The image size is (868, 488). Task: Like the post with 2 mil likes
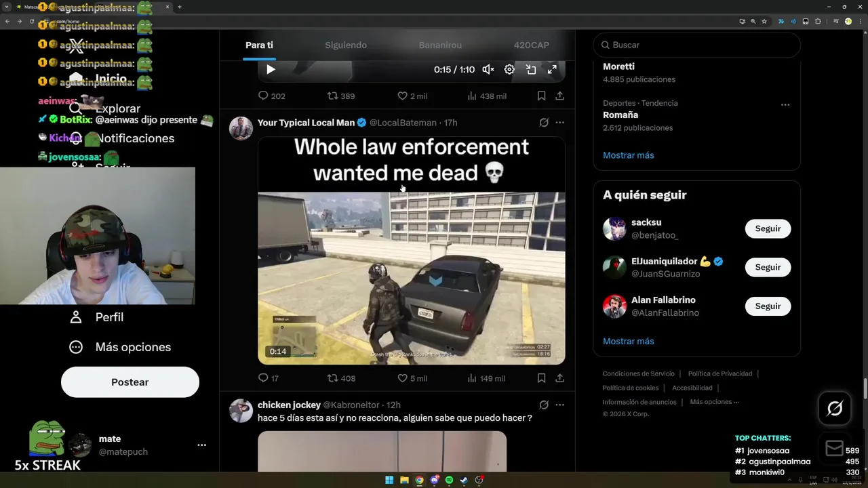[412, 96]
